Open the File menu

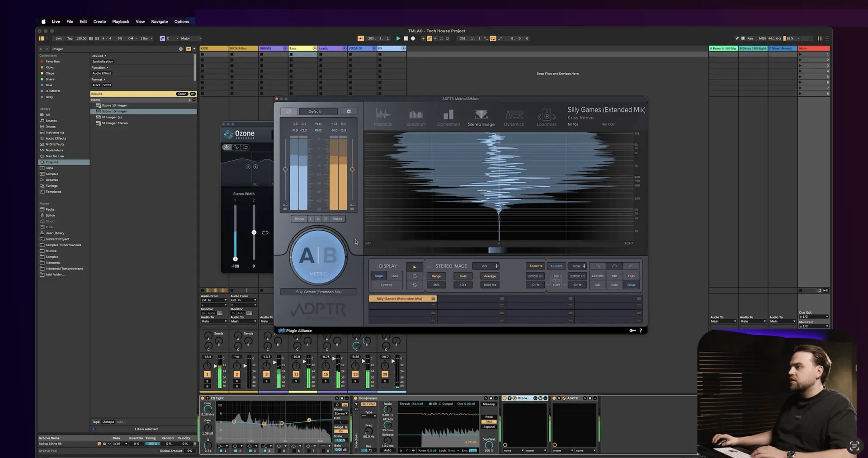(x=70, y=22)
